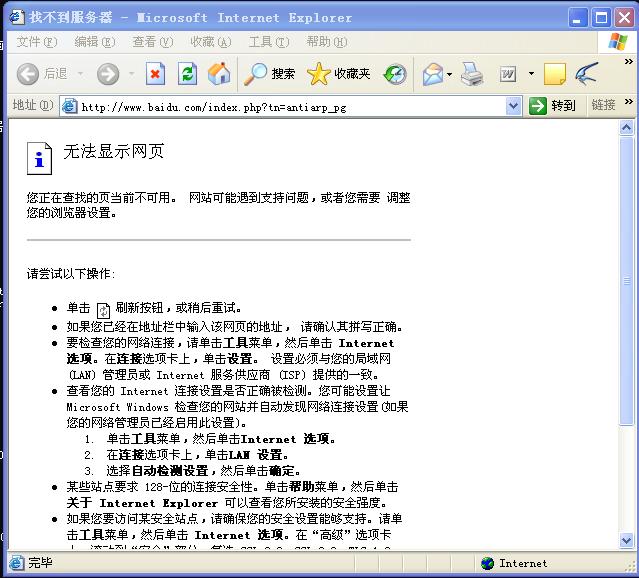Click the vertical scrollbar thumb

point(626,281)
